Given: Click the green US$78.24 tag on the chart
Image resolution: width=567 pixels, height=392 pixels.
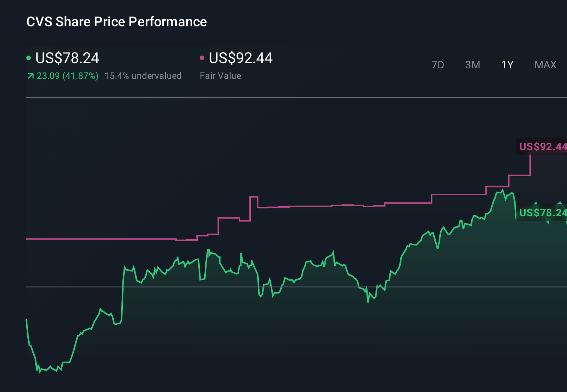Looking at the screenshot, I should pos(542,213).
